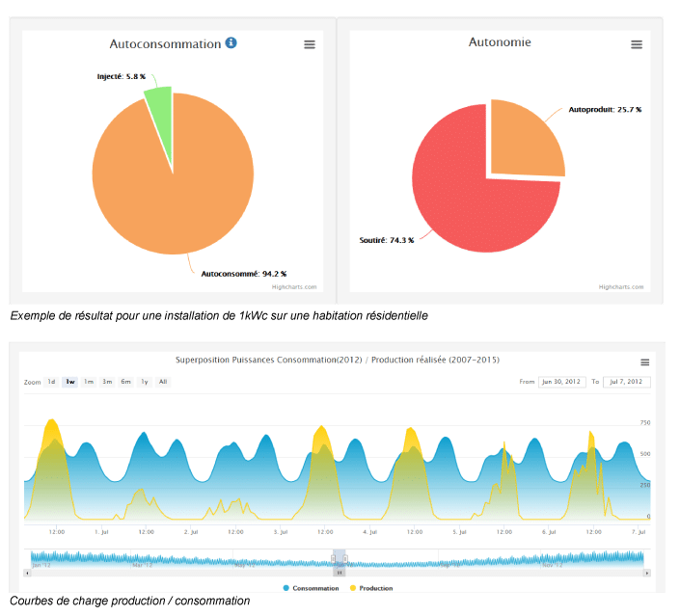This screenshot has width=680, height=616.
Task: Set zoom to 1m
Action: point(89,382)
